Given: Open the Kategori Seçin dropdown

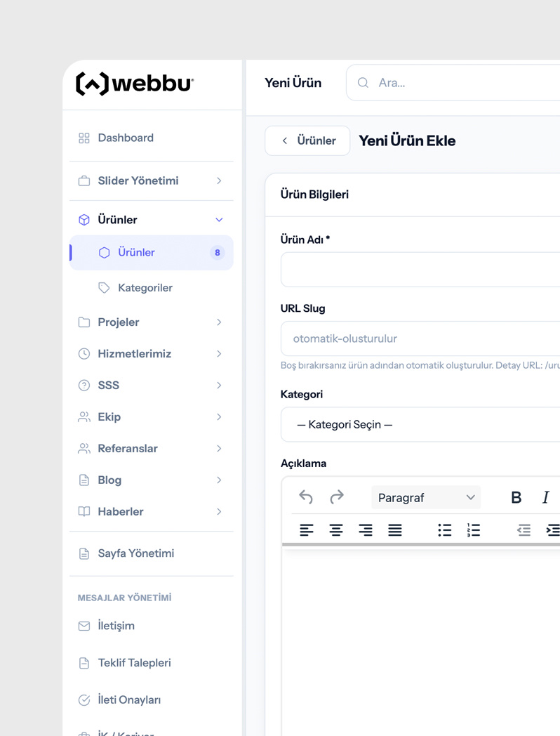Looking at the screenshot, I should [x=421, y=425].
